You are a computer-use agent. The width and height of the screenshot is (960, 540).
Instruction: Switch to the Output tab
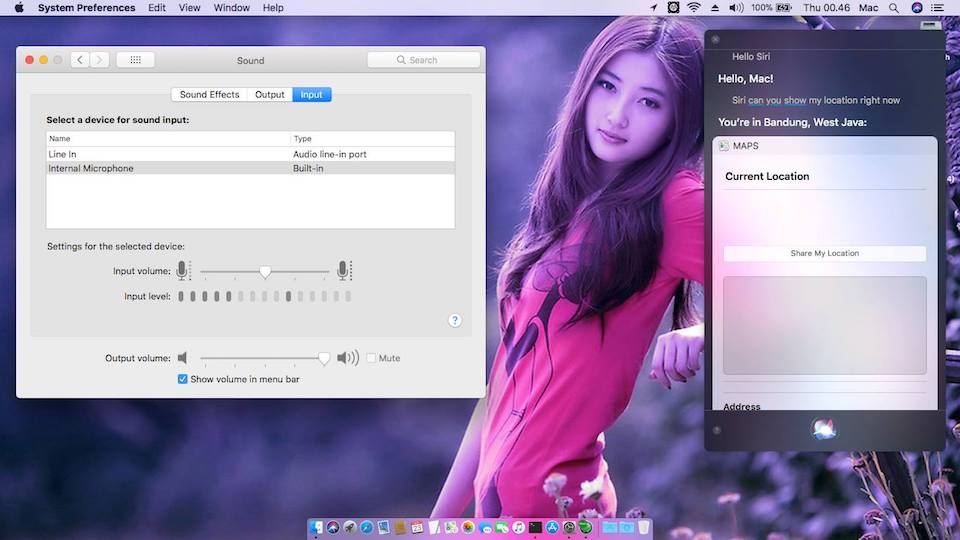(269, 94)
